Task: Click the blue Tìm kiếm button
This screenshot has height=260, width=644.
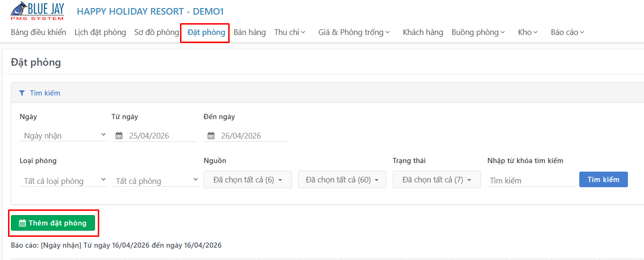Action: coord(603,180)
